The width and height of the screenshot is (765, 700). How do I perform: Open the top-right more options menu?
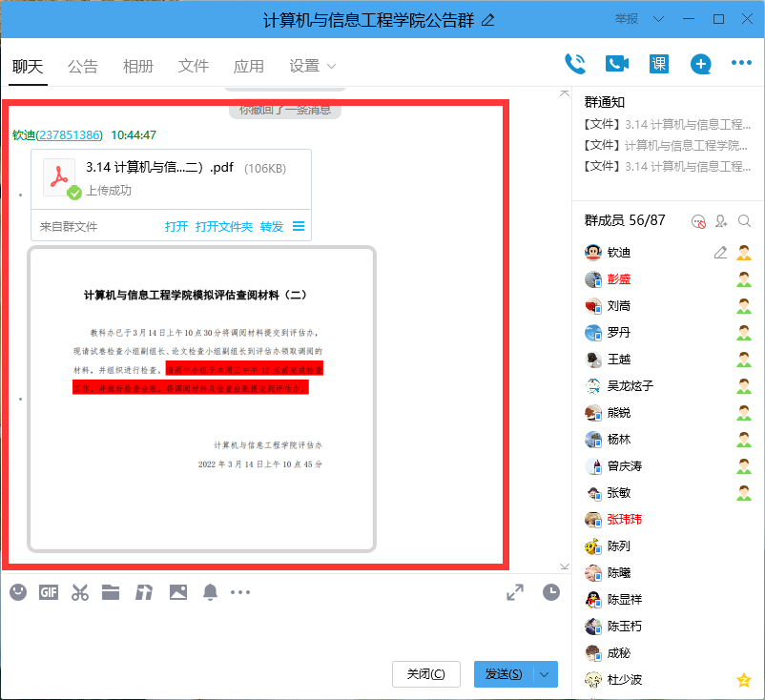click(742, 63)
